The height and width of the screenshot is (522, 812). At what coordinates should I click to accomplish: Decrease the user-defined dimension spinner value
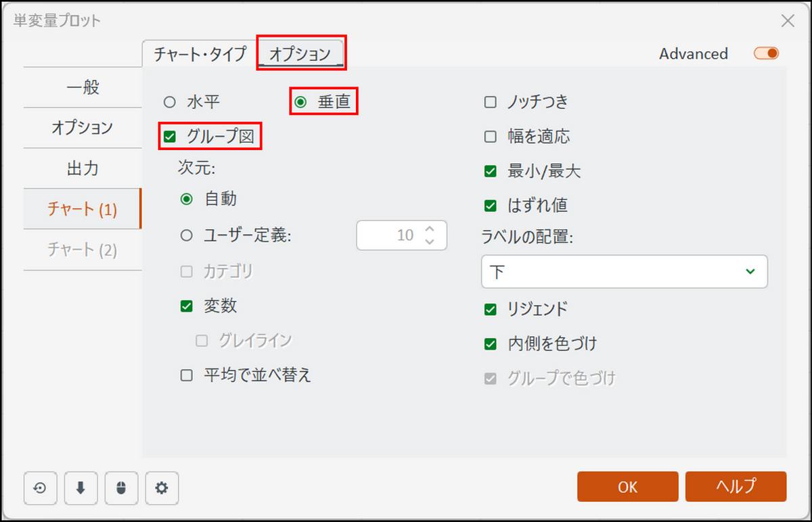coord(429,241)
